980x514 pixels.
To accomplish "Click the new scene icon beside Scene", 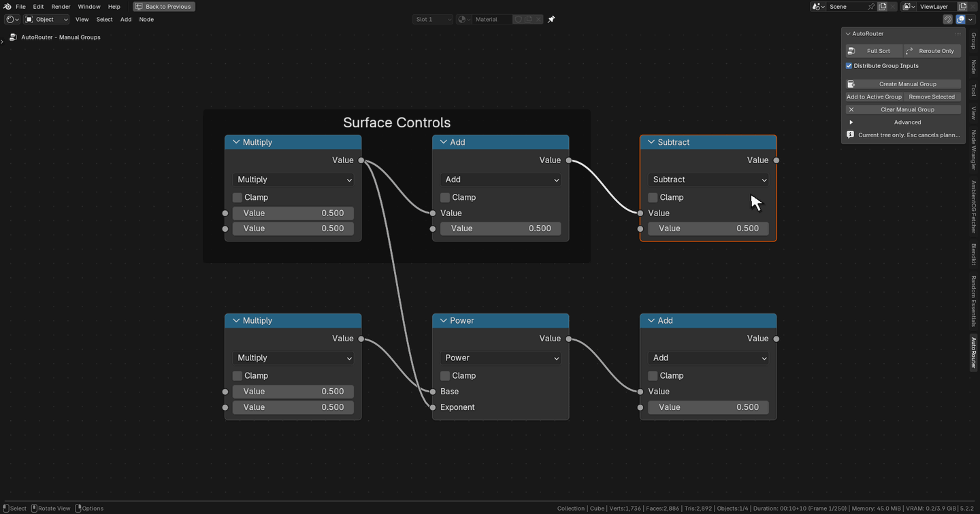I will [883, 6].
